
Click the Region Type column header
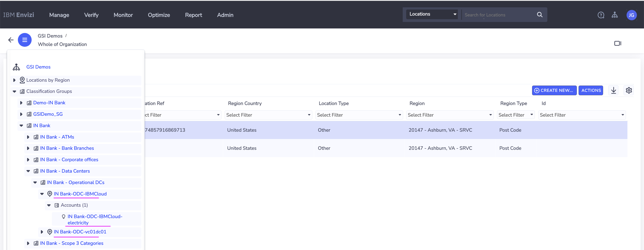tap(514, 104)
